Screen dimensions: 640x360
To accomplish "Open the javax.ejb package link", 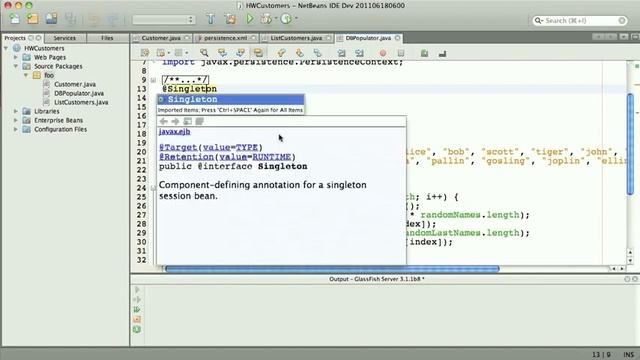I will pyautogui.click(x=174, y=131).
